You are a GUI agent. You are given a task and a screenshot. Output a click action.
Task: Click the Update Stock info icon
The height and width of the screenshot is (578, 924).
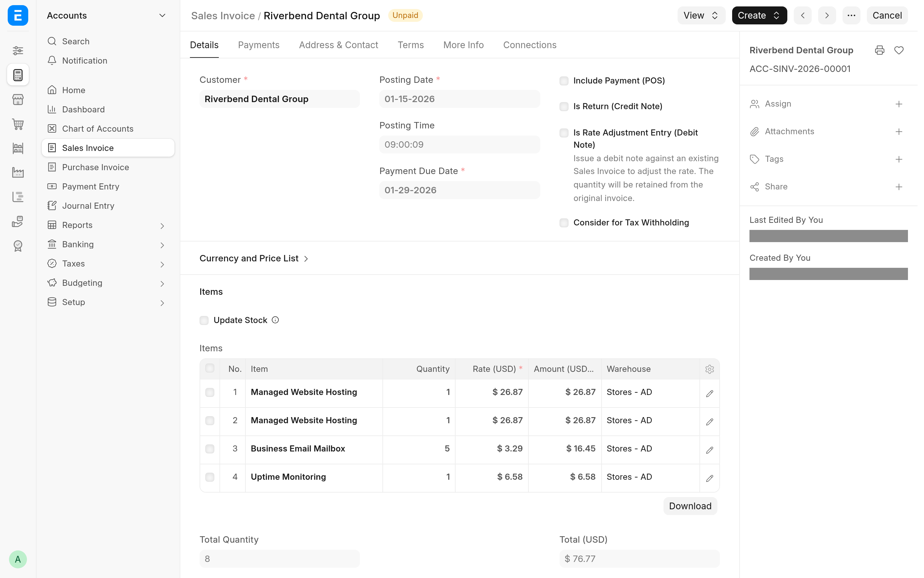(x=275, y=320)
